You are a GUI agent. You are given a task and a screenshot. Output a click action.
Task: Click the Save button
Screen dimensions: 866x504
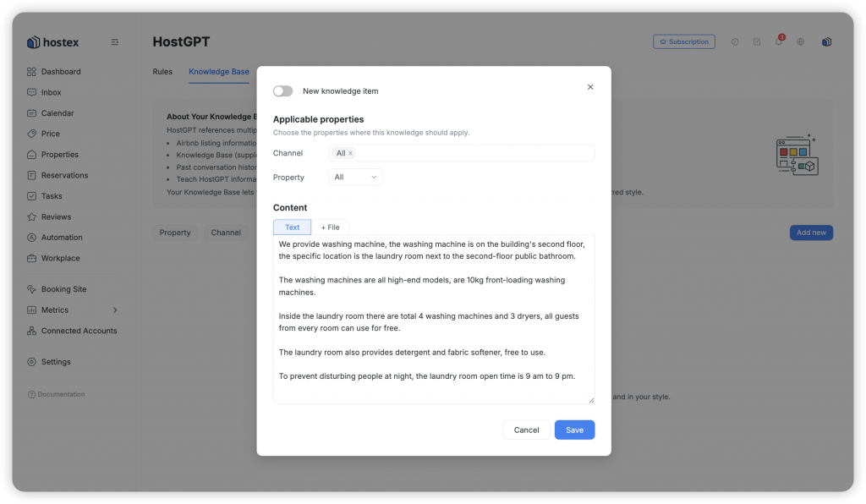click(574, 430)
